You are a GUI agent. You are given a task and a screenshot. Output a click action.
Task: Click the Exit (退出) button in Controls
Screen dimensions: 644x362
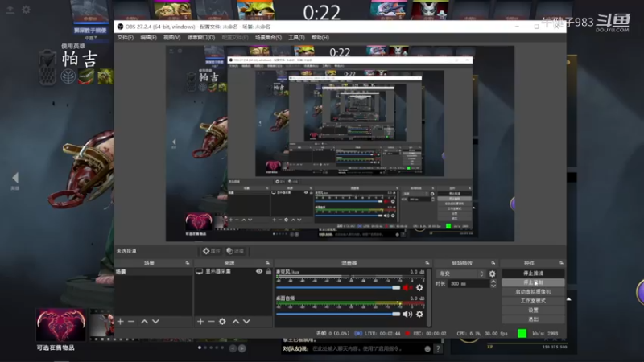533,319
